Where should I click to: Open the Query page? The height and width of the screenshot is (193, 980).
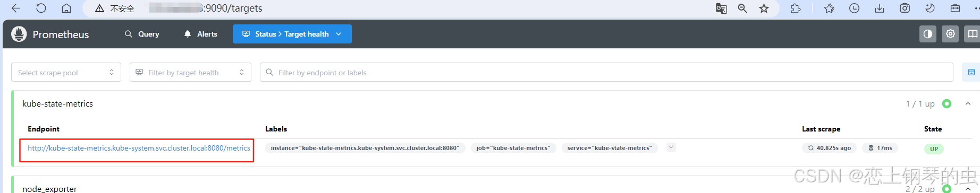coord(142,34)
